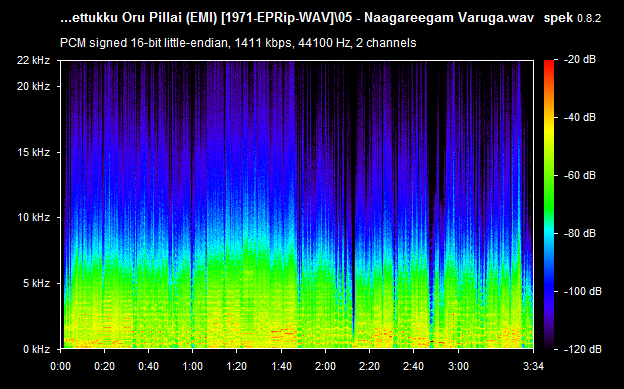The image size is (624, 389).
Task: Click the -20 dB scale label
Action: point(580,59)
